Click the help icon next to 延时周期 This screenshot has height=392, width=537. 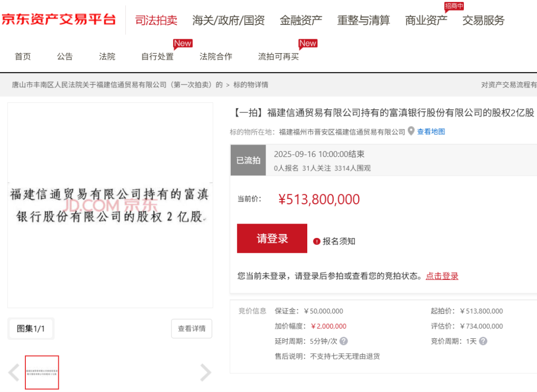point(344,341)
